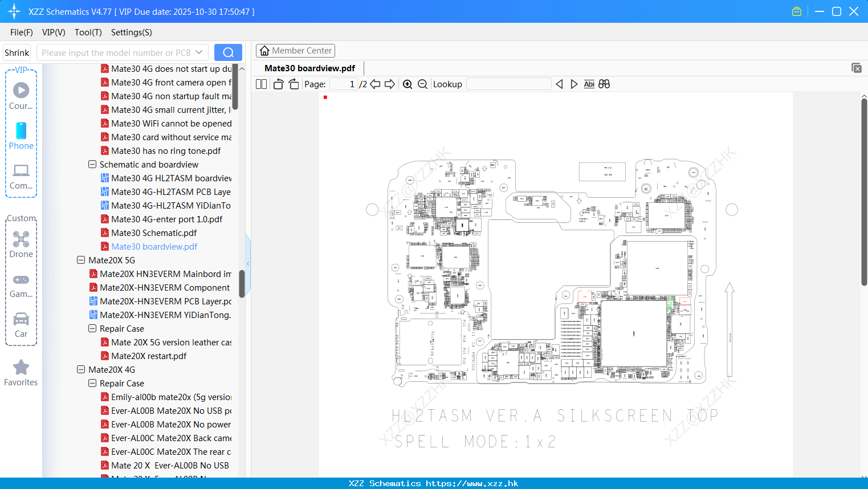Rotate the page clockwise

click(x=294, y=84)
